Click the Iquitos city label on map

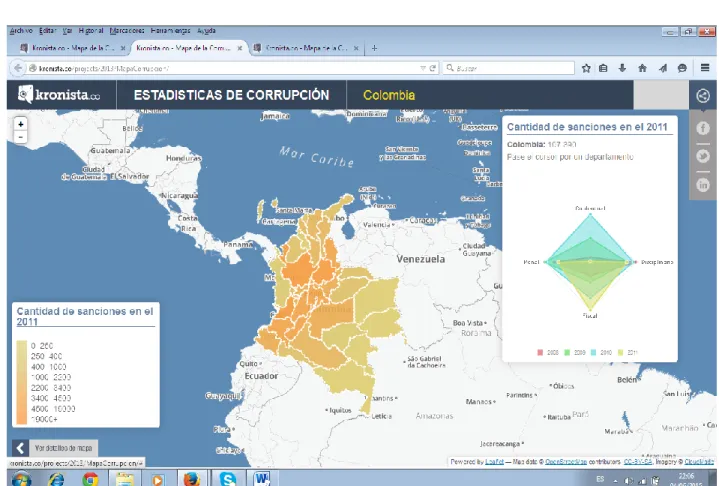(x=339, y=410)
